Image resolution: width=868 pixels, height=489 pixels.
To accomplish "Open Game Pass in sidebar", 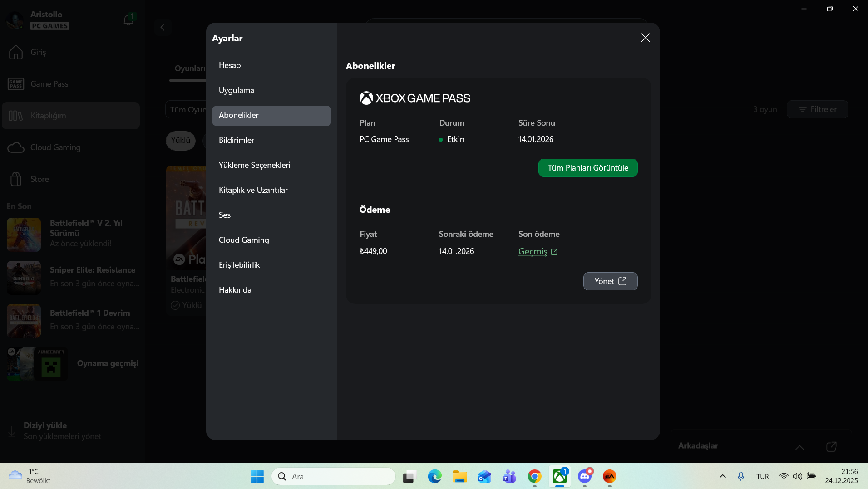I will click(x=70, y=84).
